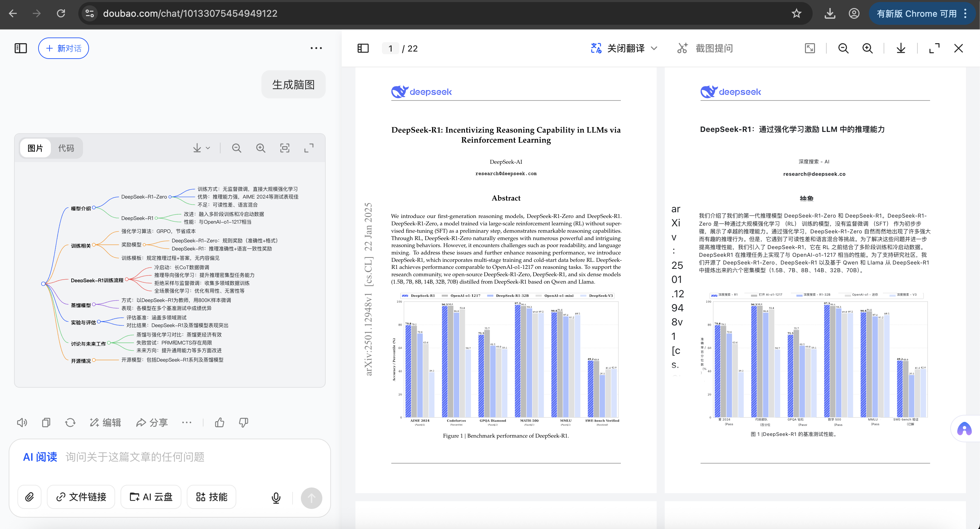Open the chat more options ellipsis
Image resolution: width=980 pixels, height=529 pixels.
click(316, 48)
